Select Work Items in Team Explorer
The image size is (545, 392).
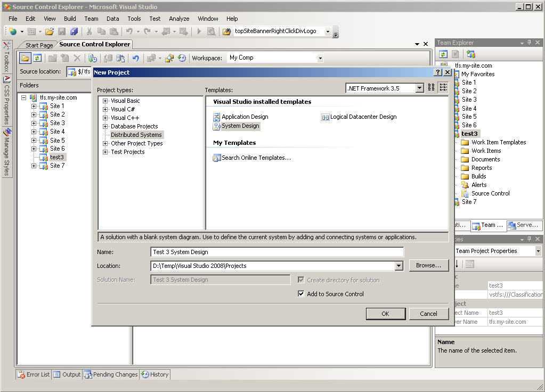tap(486, 151)
